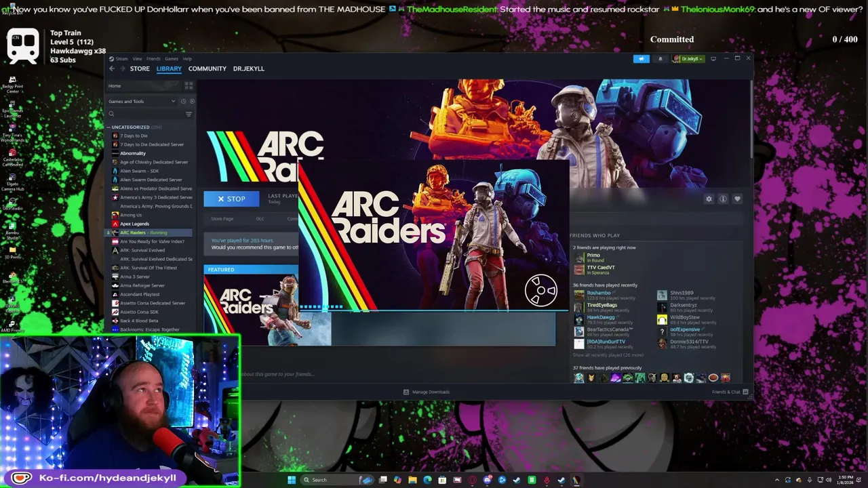
Task: Show hidden system tray icons chevron
Action: pos(778,480)
